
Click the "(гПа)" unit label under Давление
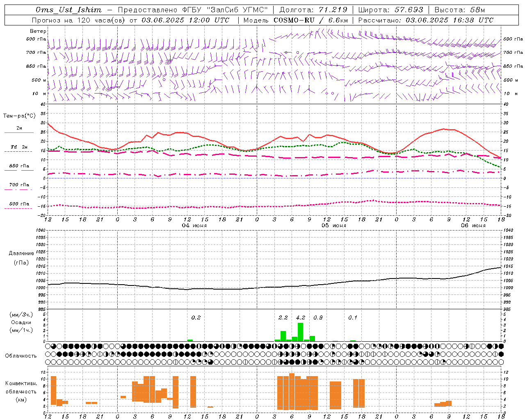pyautogui.click(x=21, y=263)
